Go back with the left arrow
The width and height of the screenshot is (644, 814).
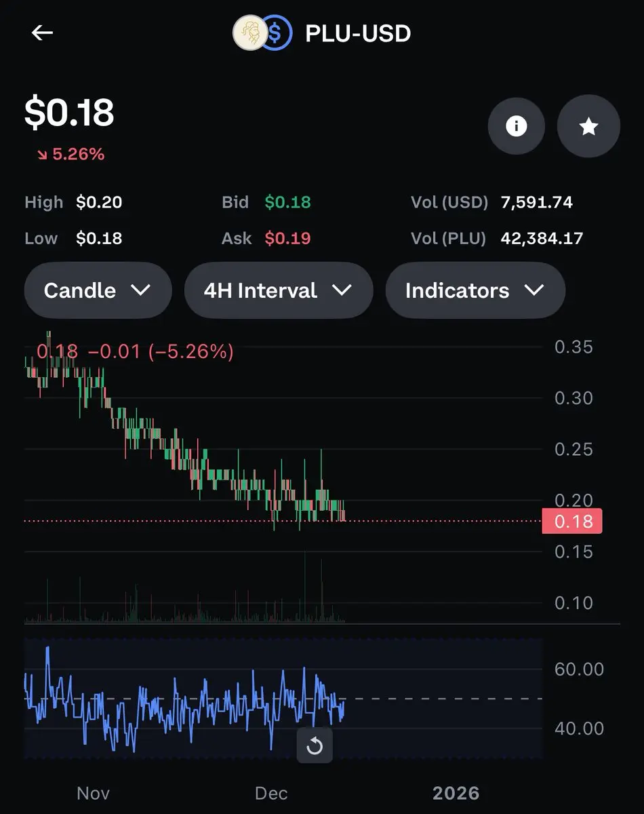(42, 33)
